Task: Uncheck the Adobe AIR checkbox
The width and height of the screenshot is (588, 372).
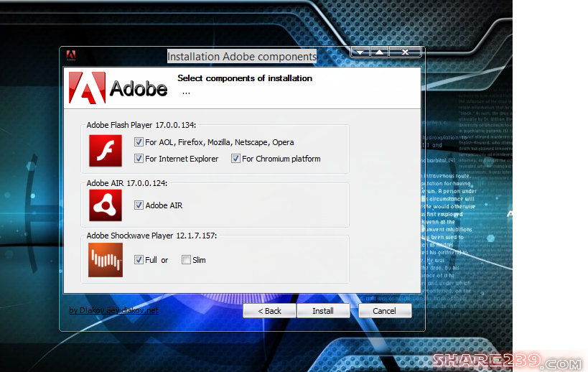Action: (x=139, y=205)
